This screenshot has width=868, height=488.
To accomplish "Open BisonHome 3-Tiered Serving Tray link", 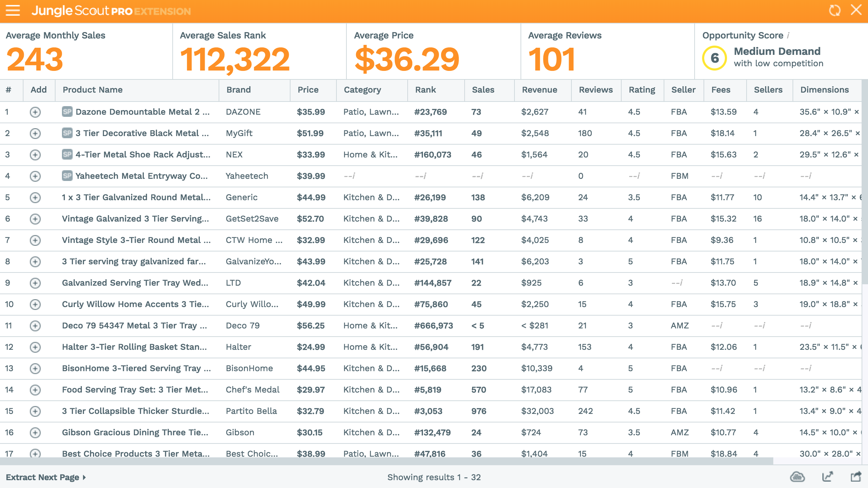I will pyautogui.click(x=136, y=368).
